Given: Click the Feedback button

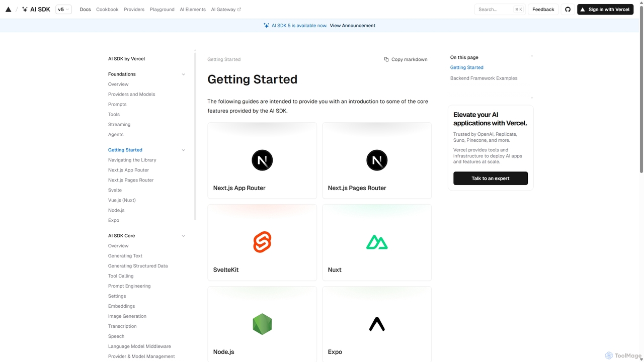Looking at the screenshot, I should pyautogui.click(x=543, y=10).
